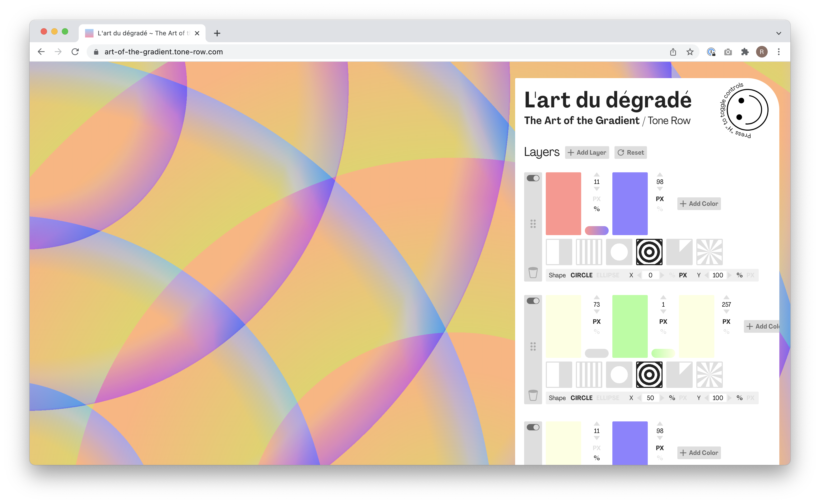This screenshot has width=820, height=504.
Task: Set first layer's 98 stop unit to percent
Action: pos(660,209)
